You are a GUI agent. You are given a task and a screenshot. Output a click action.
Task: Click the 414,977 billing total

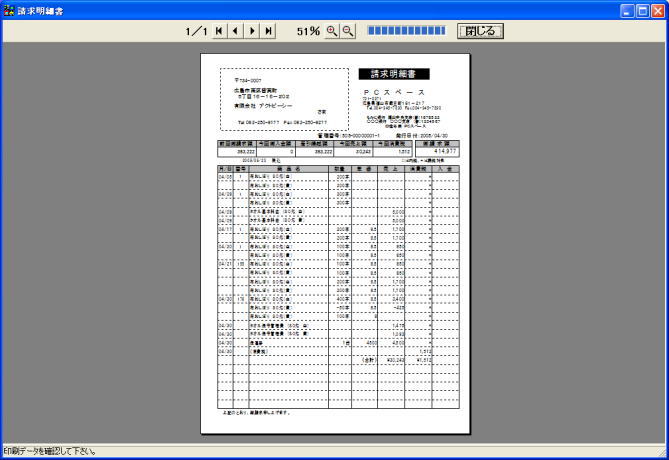(445, 151)
